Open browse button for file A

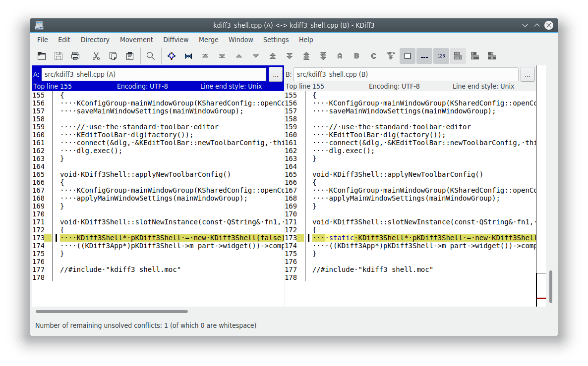pos(275,75)
